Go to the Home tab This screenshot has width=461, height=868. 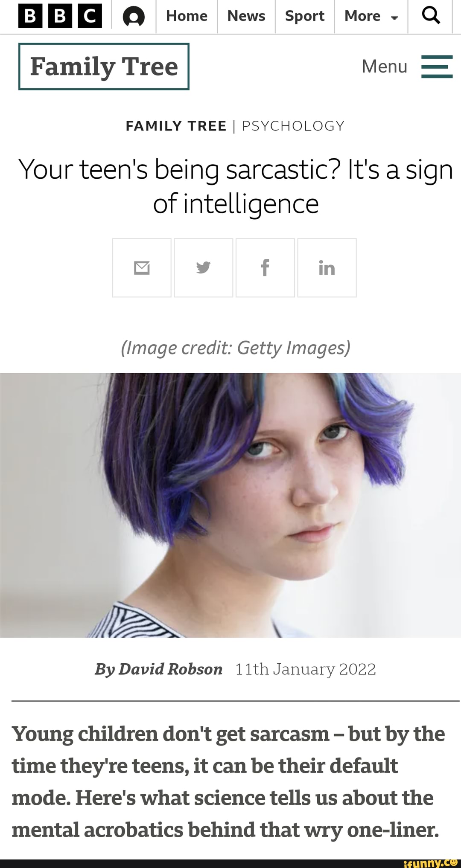[187, 16]
